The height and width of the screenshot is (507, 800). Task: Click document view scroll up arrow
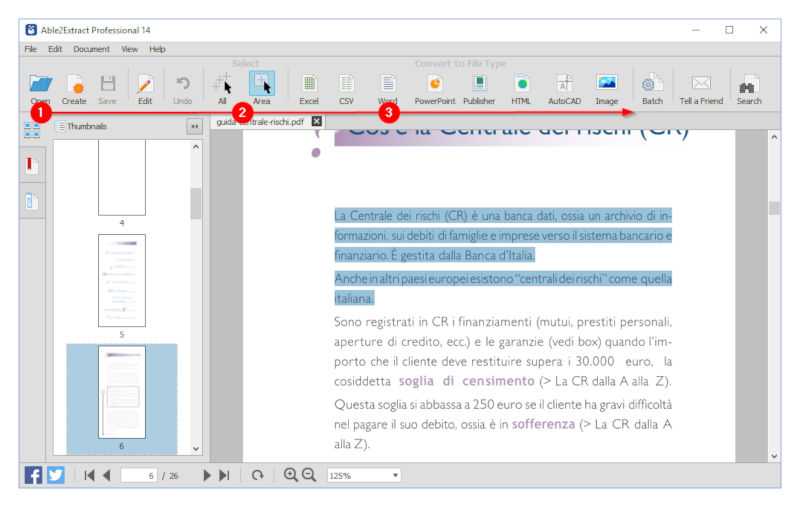[x=774, y=137]
